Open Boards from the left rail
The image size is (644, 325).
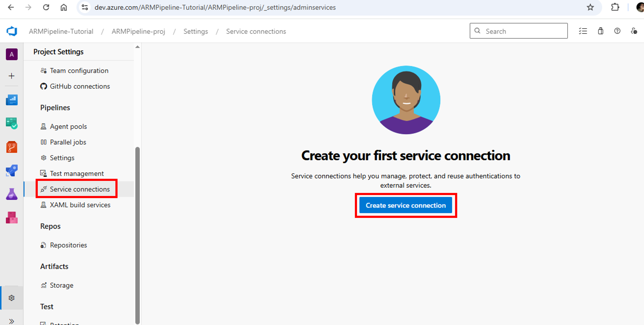point(12,122)
